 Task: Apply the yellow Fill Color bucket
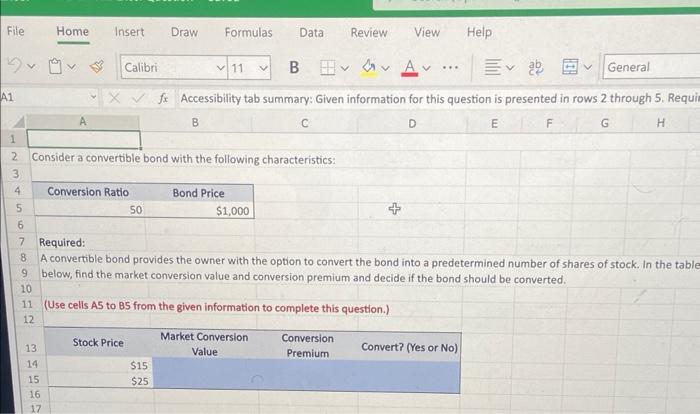369,68
